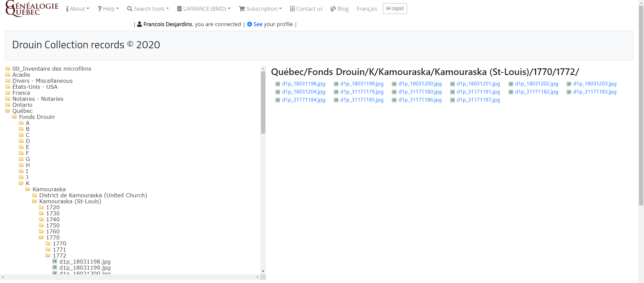Open the Subscription dropdown menu
Image resolution: width=644 pixels, height=283 pixels.
click(260, 9)
